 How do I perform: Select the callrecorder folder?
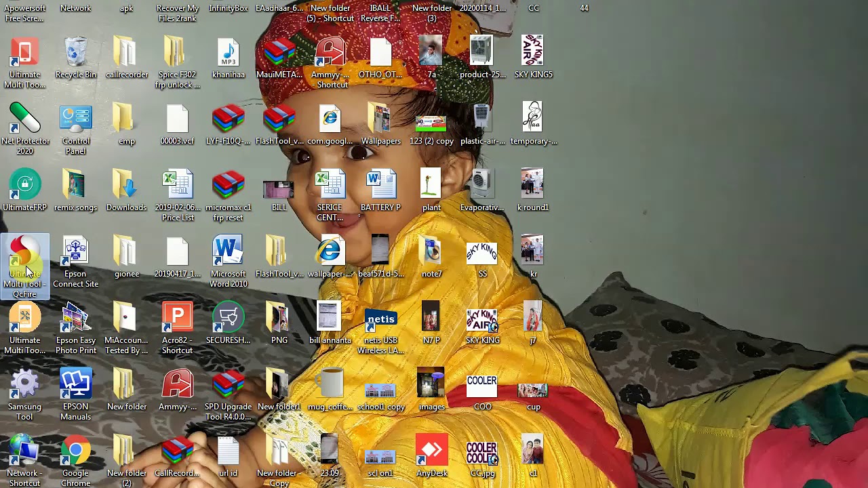[127, 53]
